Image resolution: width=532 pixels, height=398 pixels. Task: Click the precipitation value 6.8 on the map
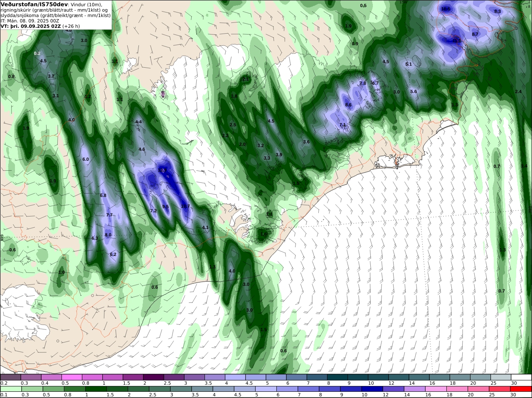coord(103,195)
